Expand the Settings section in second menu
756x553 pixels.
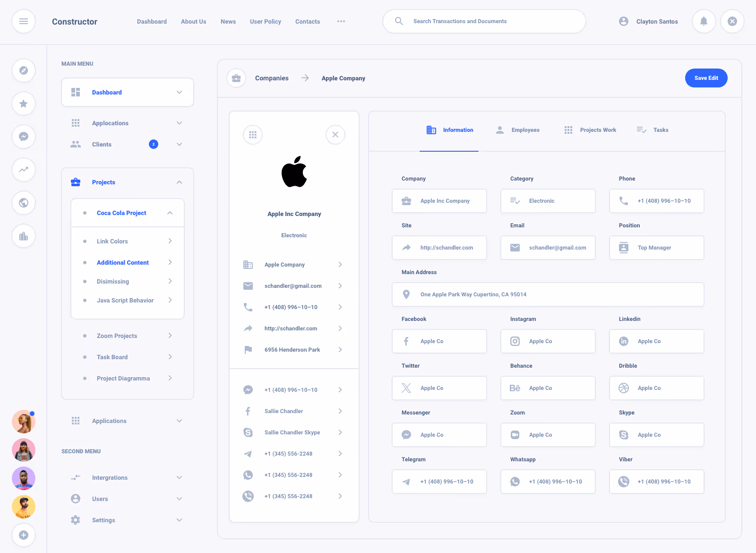click(x=179, y=520)
